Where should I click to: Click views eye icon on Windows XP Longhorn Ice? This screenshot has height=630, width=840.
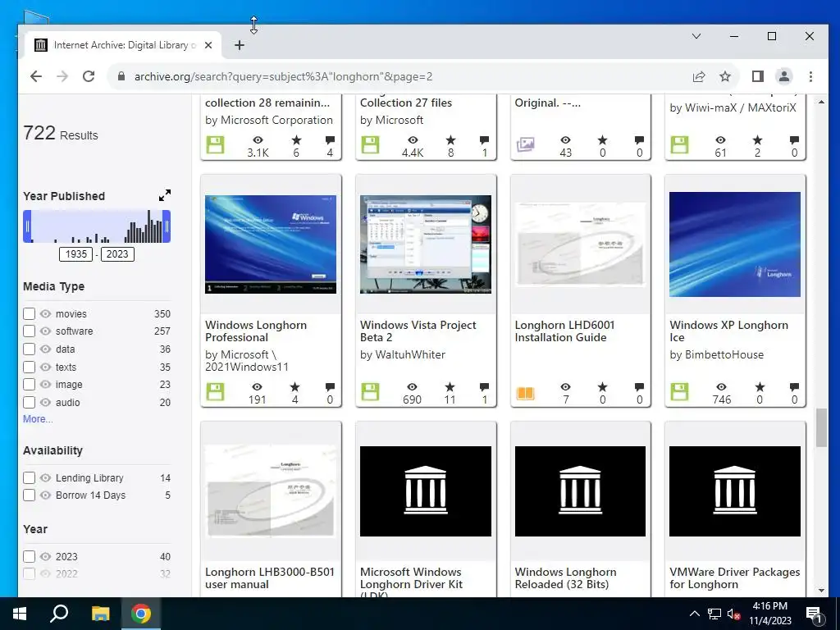point(722,387)
